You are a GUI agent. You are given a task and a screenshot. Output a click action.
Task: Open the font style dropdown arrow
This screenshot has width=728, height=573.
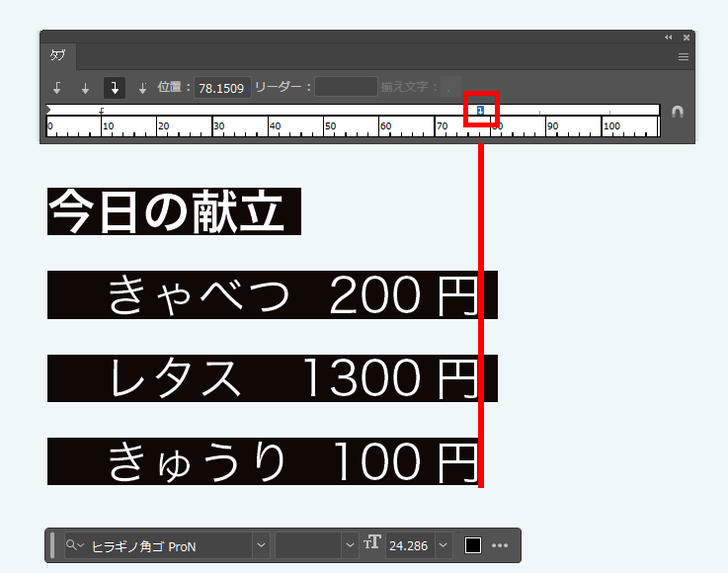point(350,545)
